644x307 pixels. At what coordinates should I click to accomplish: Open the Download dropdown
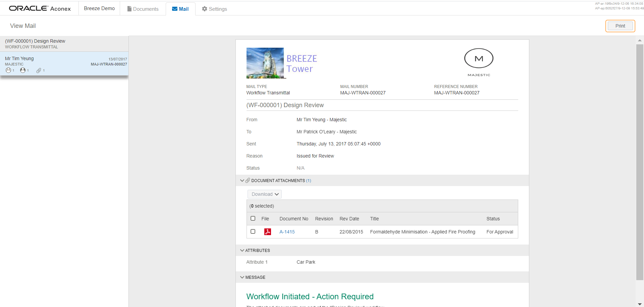[x=265, y=194]
